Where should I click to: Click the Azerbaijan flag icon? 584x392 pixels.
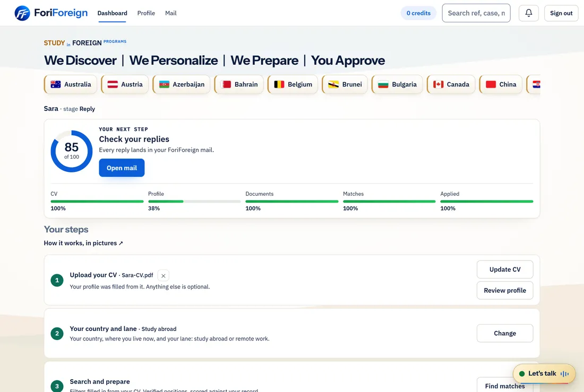pyautogui.click(x=164, y=84)
